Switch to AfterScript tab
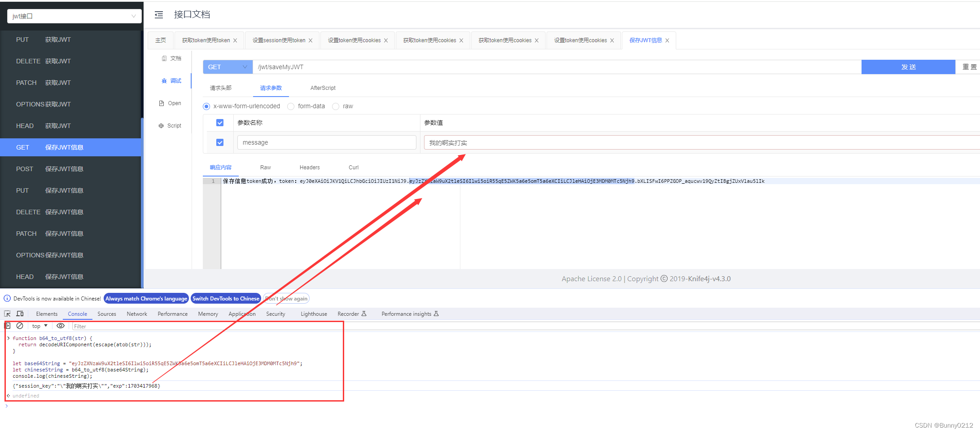Screen dimensions: 980x433 pos(323,88)
